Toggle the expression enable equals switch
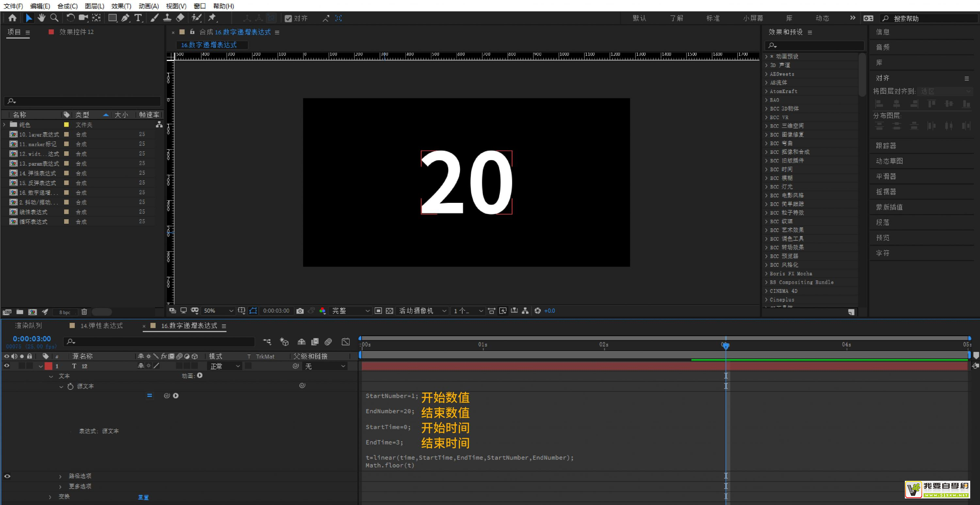The height and width of the screenshot is (505, 980). coord(150,396)
